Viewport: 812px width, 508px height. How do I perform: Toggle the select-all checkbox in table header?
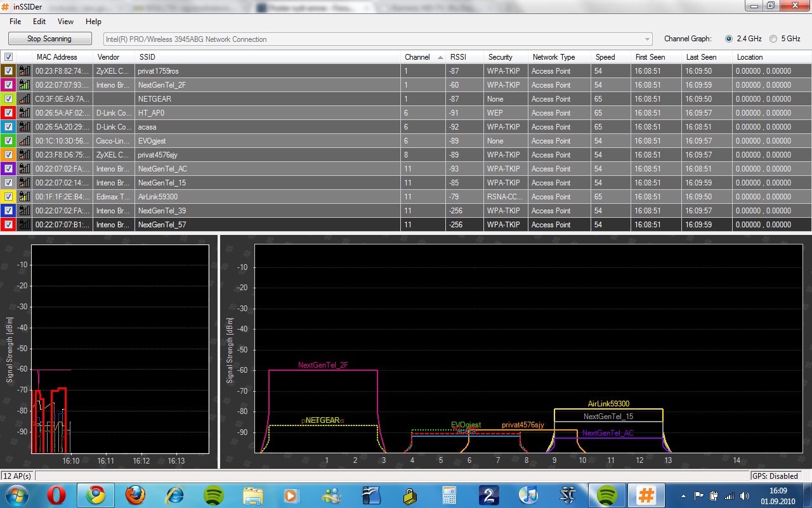click(x=9, y=57)
